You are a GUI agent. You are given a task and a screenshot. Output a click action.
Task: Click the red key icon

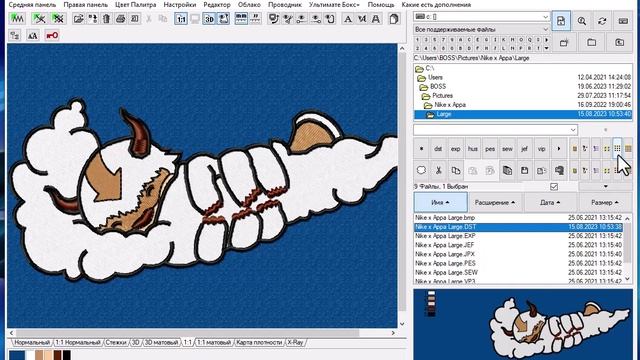[52, 36]
